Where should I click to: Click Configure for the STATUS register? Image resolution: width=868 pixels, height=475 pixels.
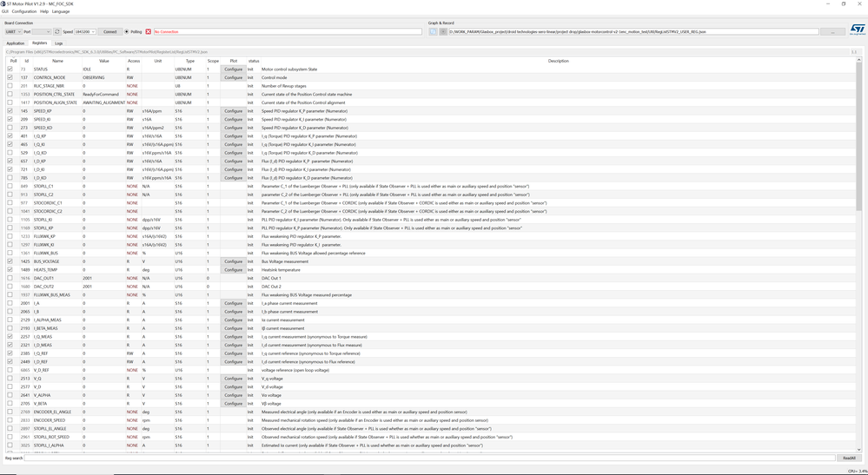234,69
